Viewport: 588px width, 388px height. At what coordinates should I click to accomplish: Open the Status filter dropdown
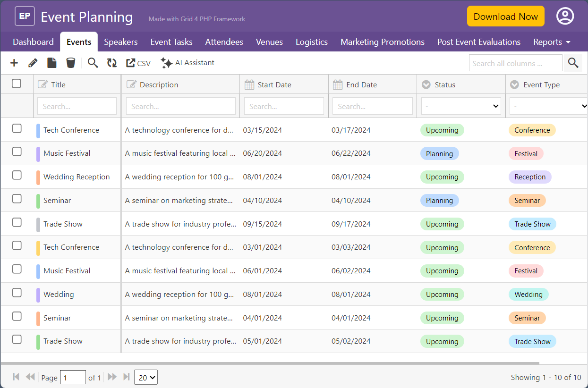pos(461,106)
